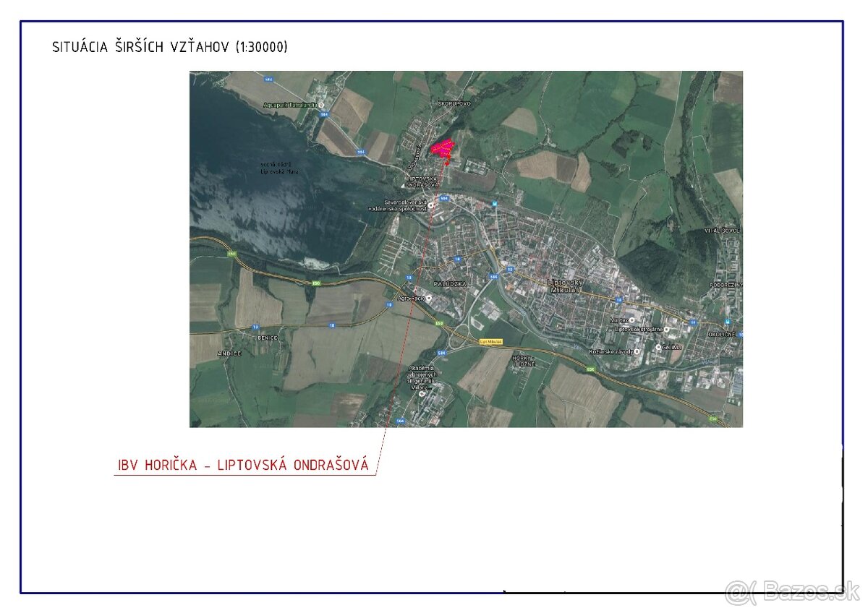Click the 'Agro-Racio' map label
Viewport: 868px width, 613px height.
pos(411,298)
